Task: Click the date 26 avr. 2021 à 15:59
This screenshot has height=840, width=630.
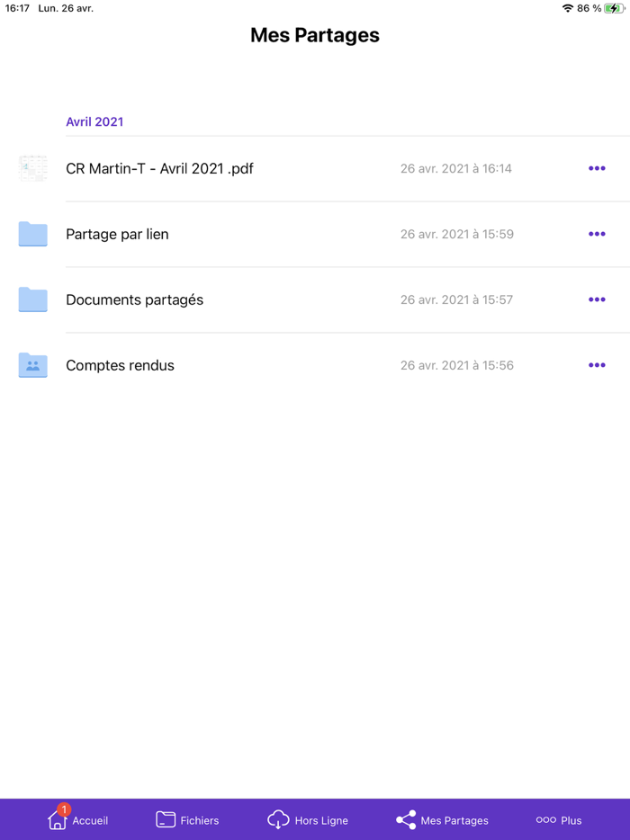Action: pos(457,234)
